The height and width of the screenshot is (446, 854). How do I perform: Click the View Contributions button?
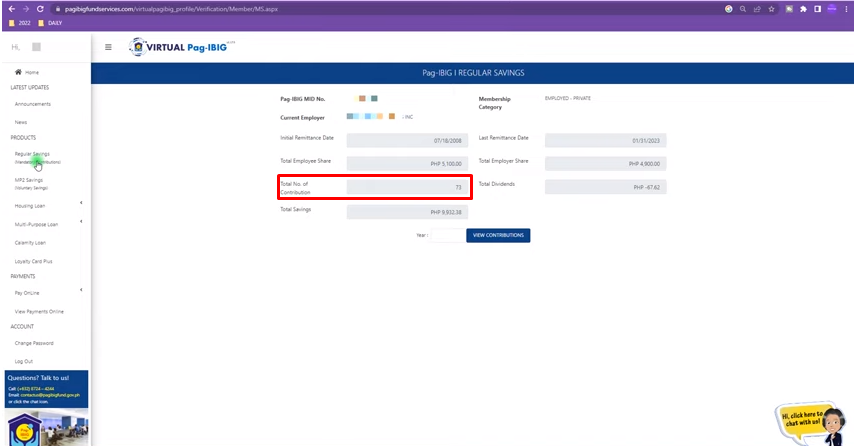[x=498, y=235]
